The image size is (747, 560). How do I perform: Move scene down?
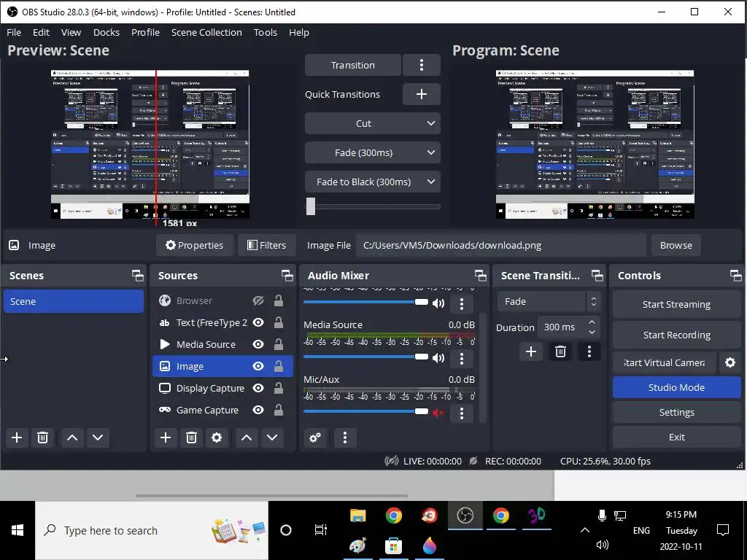(x=98, y=437)
